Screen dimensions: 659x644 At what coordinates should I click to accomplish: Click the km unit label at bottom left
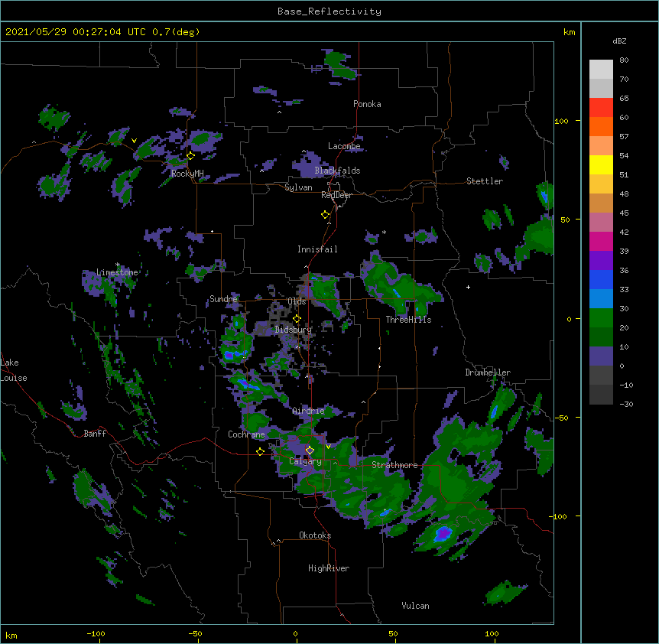pyautogui.click(x=11, y=635)
